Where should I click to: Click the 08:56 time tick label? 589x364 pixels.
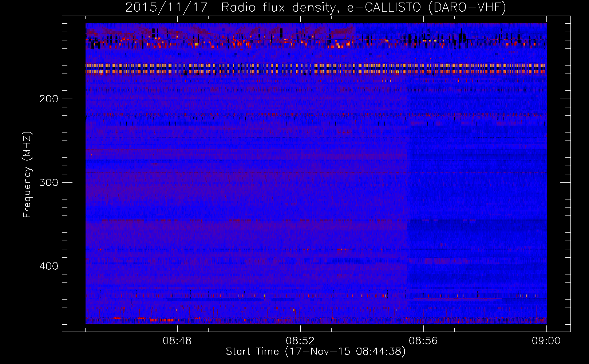(423, 341)
